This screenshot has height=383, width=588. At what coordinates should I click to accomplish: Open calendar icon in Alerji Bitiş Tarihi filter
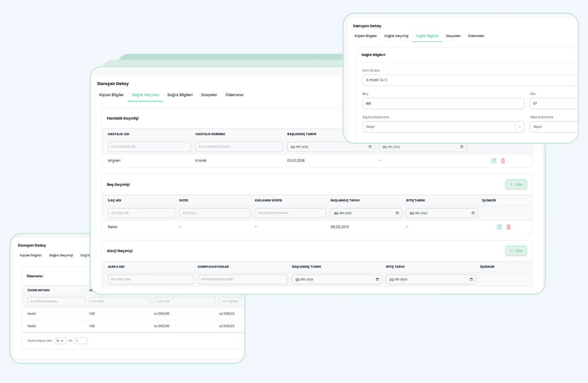pyautogui.click(x=471, y=279)
